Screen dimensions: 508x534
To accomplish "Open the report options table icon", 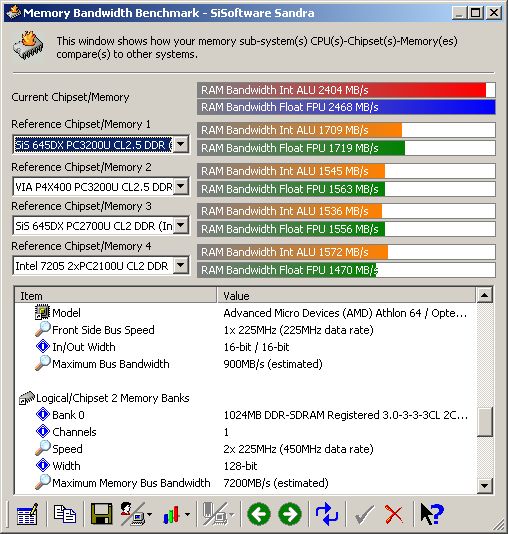I will (27, 514).
